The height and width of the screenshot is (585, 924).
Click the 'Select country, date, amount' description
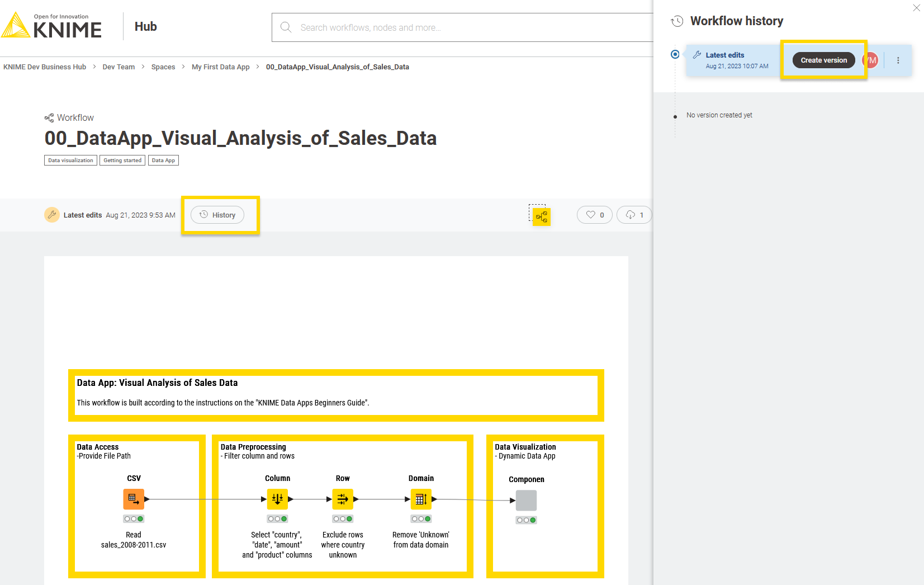pyautogui.click(x=277, y=545)
